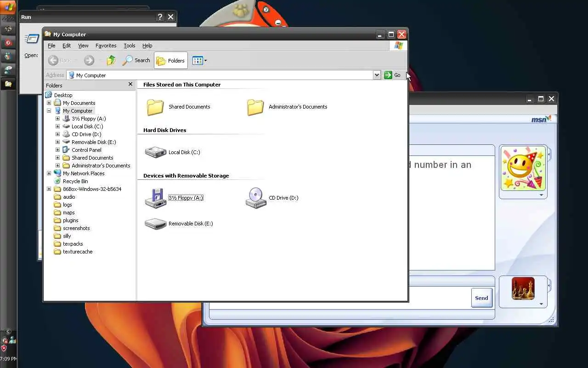Open dropdown under smiley display picture
The height and width of the screenshot is (368, 588).
tap(541, 195)
